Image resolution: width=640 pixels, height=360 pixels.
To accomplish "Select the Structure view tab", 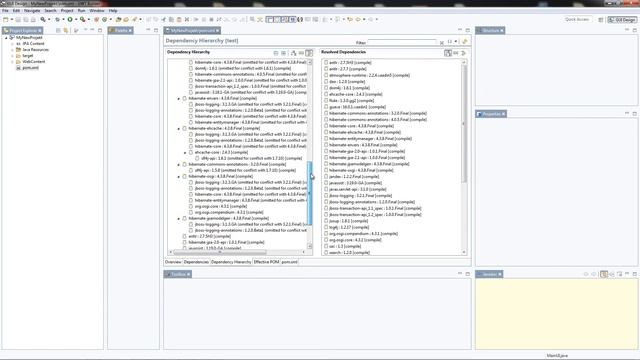I will 490,31.
